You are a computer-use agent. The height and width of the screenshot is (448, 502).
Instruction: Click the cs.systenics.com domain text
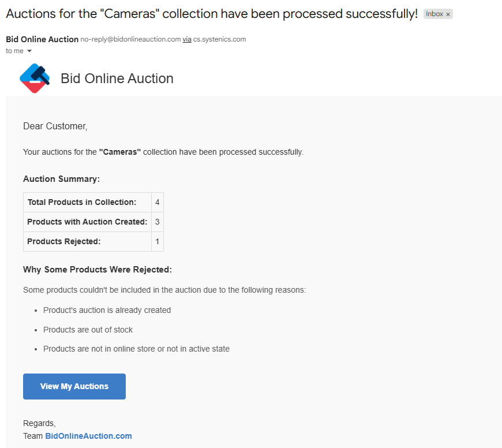219,39
